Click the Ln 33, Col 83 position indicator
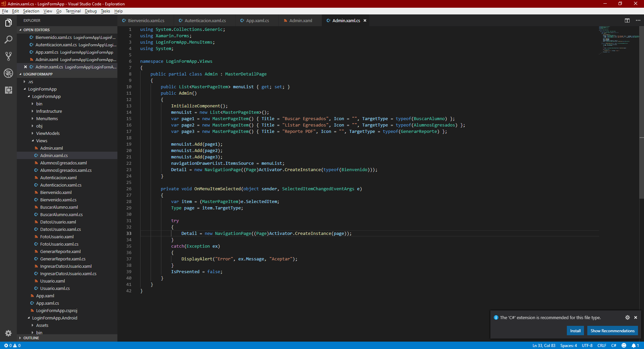 click(544, 345)
